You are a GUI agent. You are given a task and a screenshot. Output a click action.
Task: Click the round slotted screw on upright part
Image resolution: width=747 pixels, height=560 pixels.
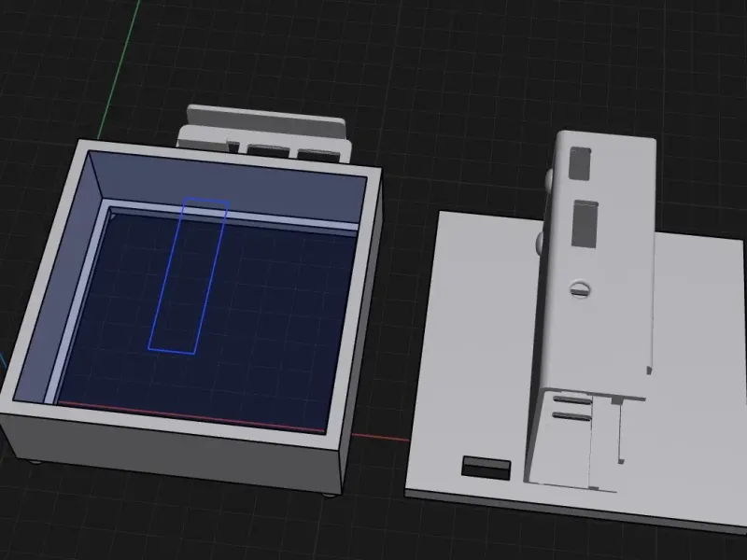[x=580, y=288]
